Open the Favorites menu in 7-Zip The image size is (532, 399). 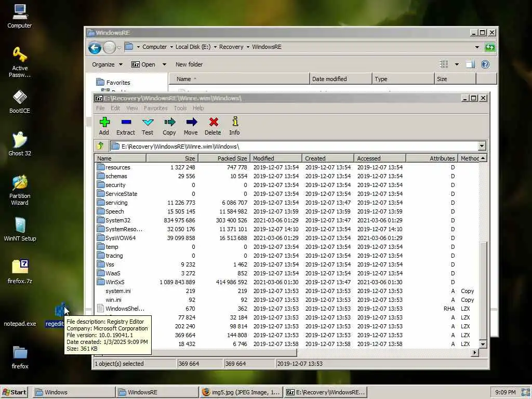click(x=155, y=108)
